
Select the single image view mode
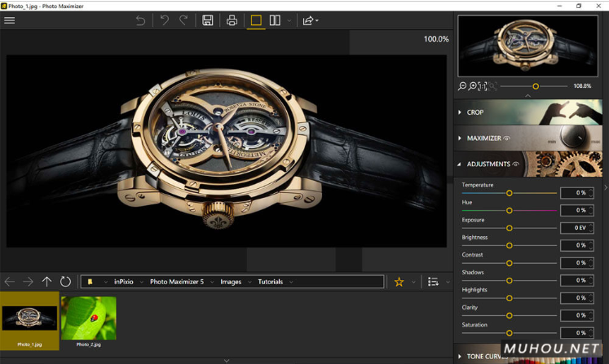[x=256, y=20]
